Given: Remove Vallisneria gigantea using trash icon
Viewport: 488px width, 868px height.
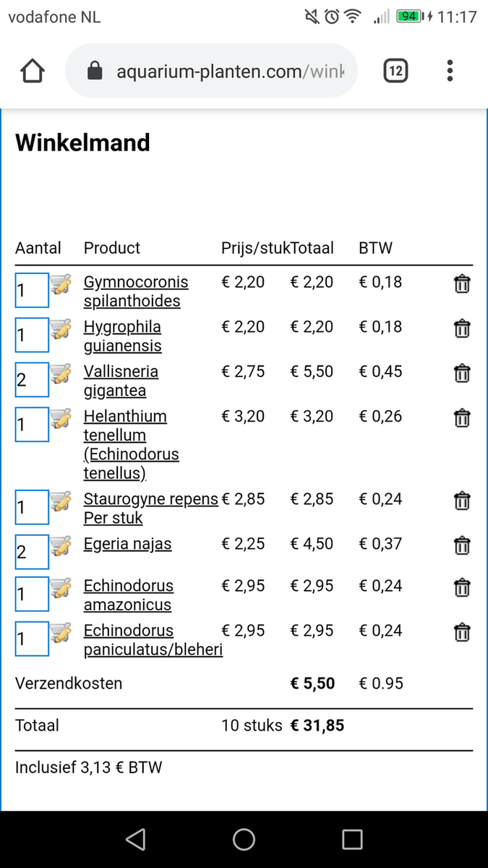Looking at the screenshot, I should [462, 373].
